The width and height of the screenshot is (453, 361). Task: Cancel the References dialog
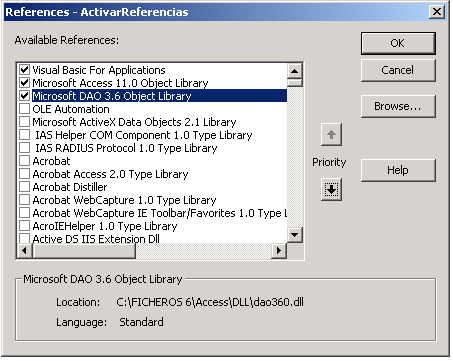(398, 70)
